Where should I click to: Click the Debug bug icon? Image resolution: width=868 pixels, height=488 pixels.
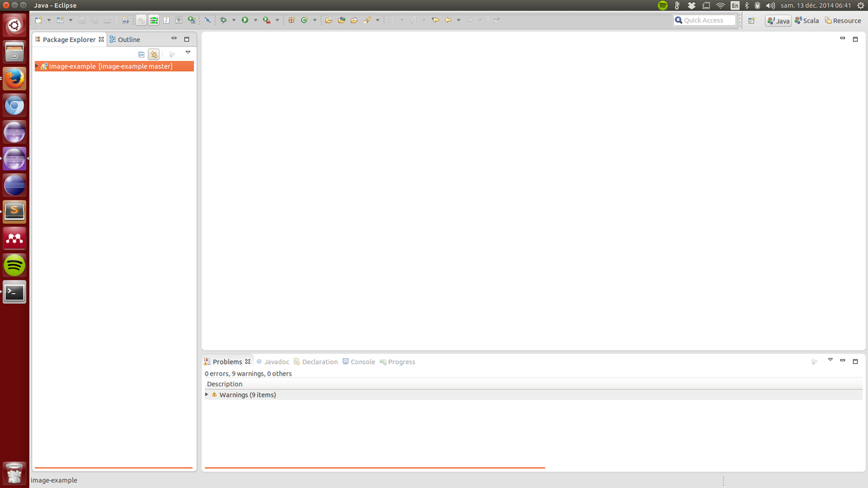point(223,20)
